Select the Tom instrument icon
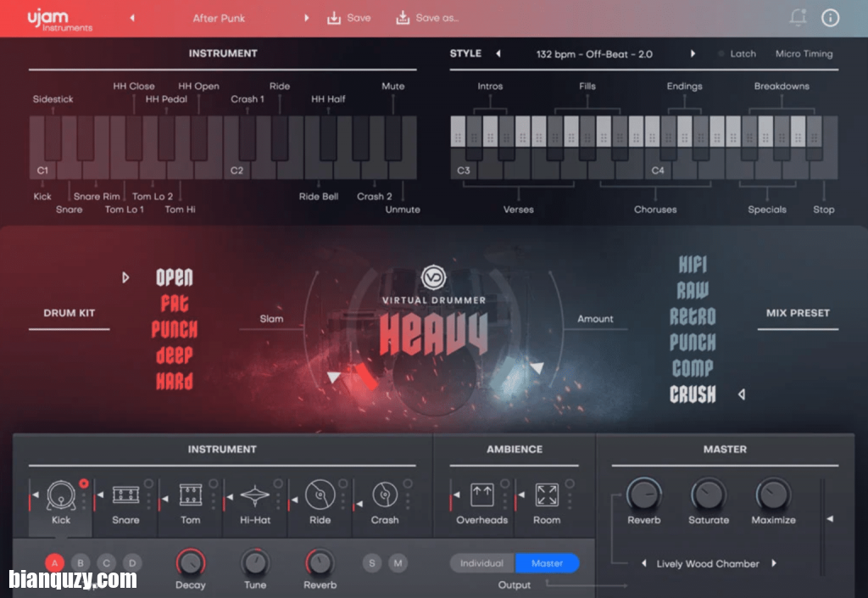 [191, 495]
